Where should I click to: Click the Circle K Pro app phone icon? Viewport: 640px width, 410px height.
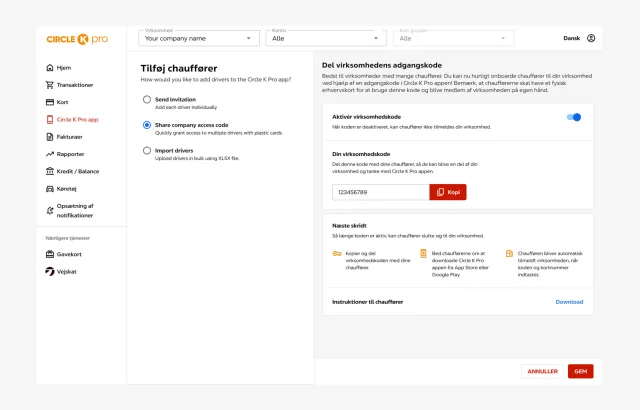pos(50,120)
